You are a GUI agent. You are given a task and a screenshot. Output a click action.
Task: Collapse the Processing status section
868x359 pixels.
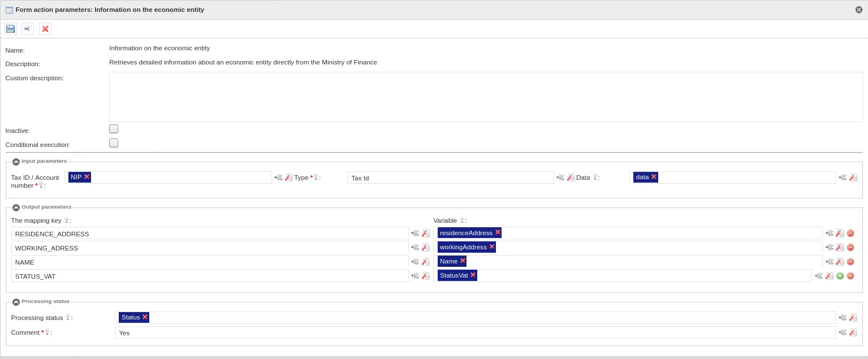pos(16,302)
